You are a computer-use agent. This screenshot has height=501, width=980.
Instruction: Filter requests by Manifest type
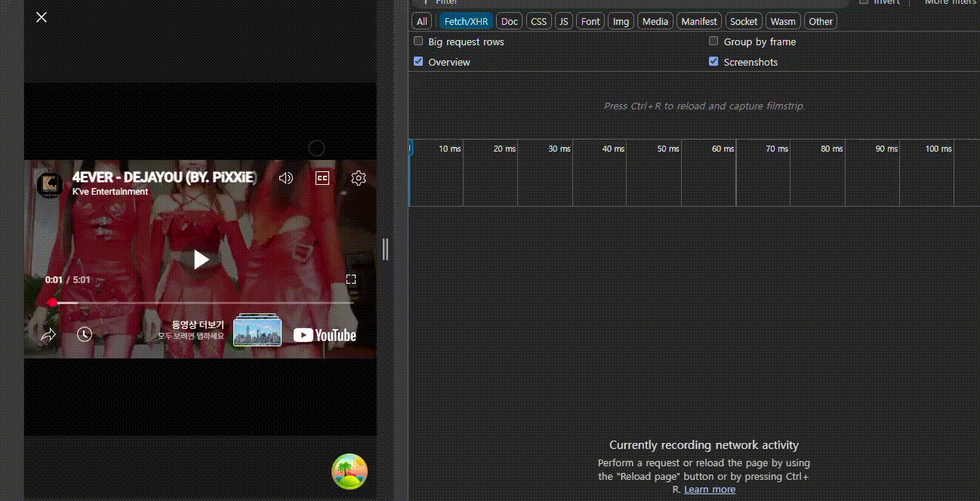pos(699,21)
